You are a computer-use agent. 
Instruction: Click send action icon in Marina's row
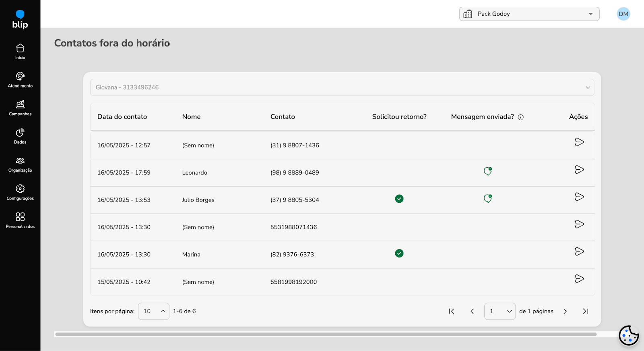pyautogui.click(x=579, y=251)
